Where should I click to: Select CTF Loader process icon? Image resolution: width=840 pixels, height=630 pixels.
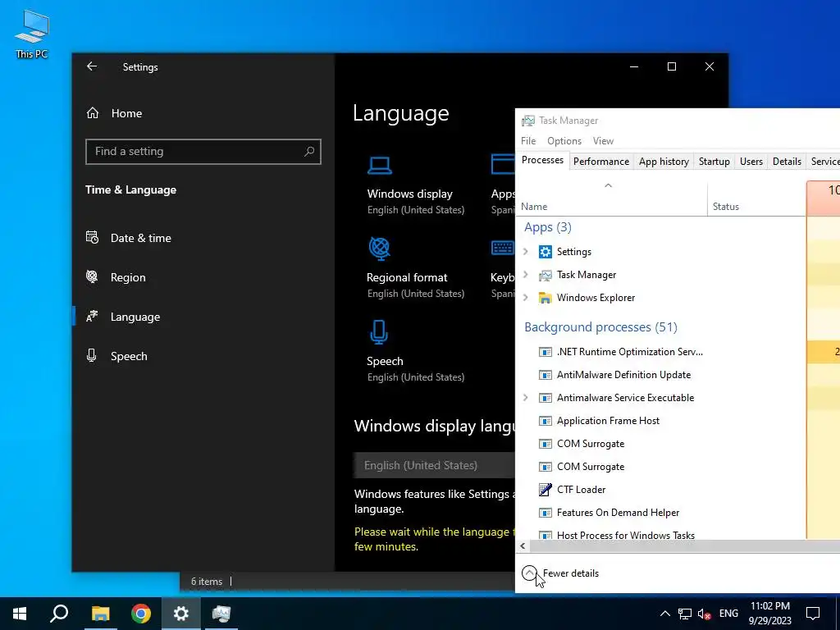546,490
